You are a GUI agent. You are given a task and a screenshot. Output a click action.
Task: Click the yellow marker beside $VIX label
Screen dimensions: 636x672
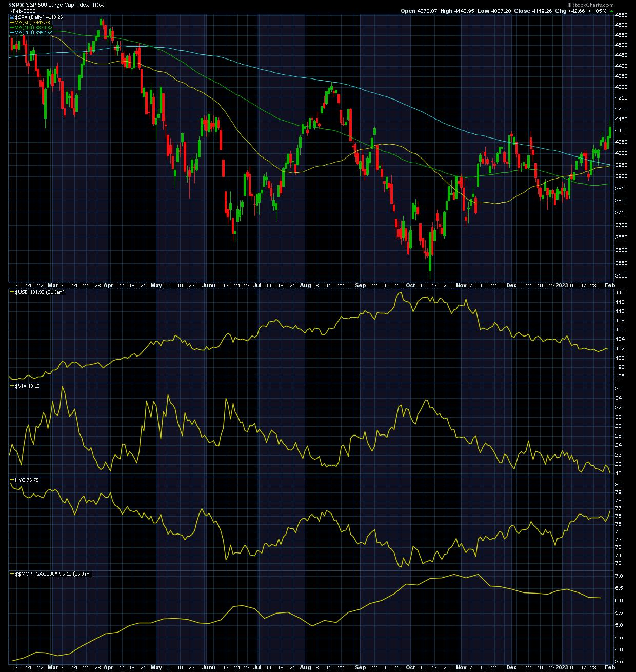12,385
